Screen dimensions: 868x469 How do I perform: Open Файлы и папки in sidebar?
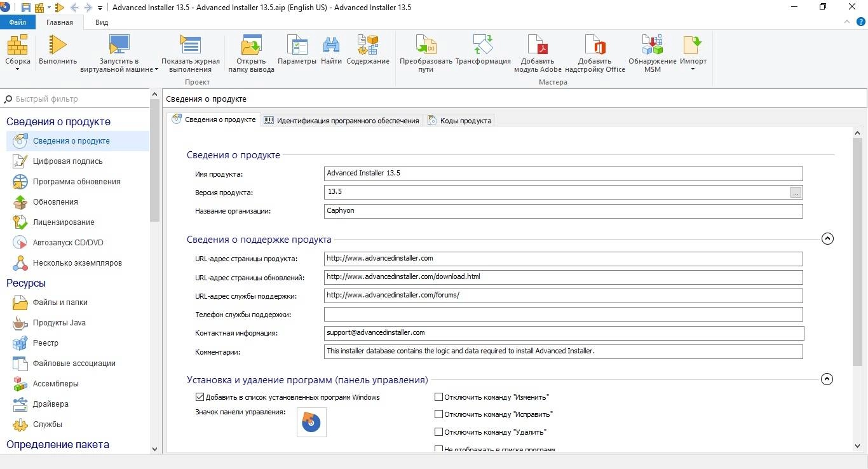pyautogui.click(x=78, y=302)
